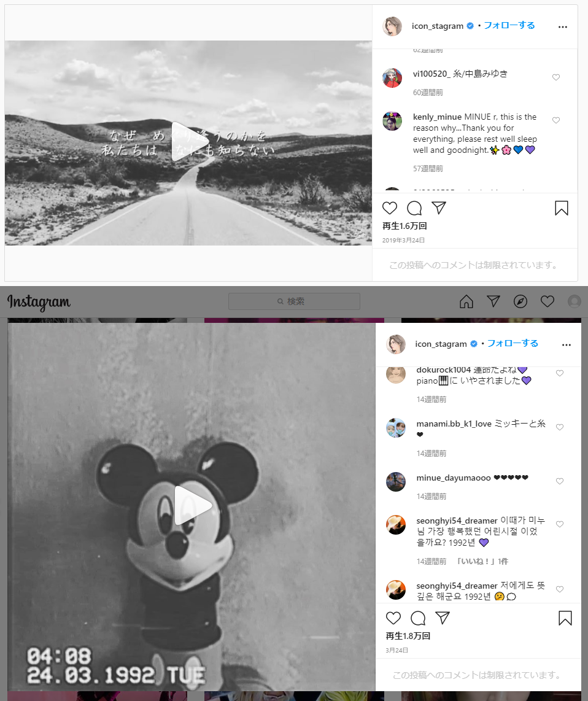Open kenly_minue profile avatar
The width and height of the screenshot is (588, 701).
392,121
